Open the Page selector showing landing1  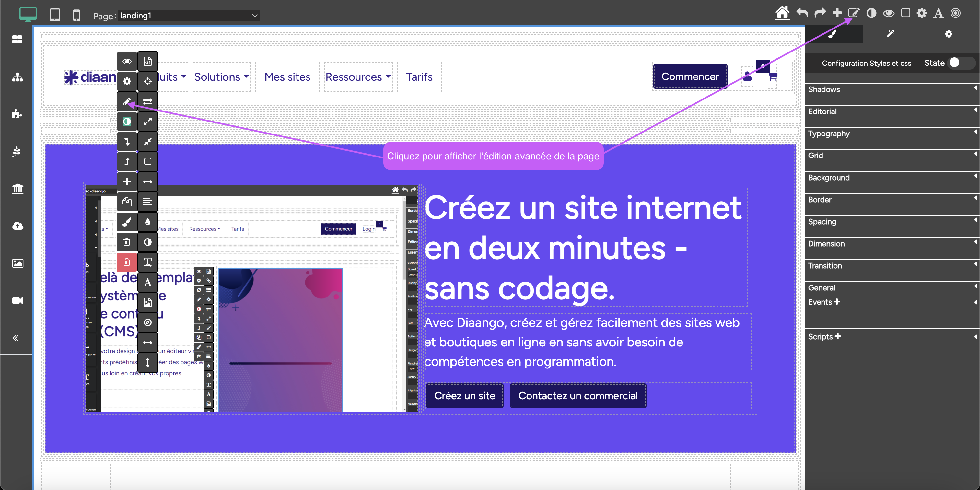tap(189, 16)
